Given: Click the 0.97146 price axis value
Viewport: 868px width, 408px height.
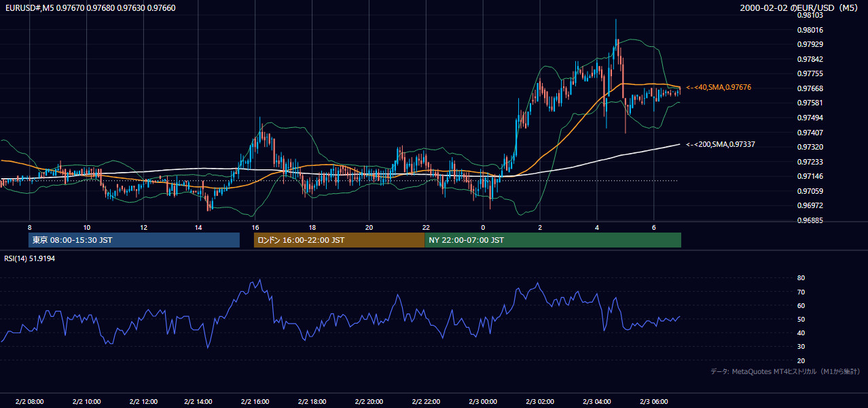Looking at the screenshot, I should [x=810, y=176].
